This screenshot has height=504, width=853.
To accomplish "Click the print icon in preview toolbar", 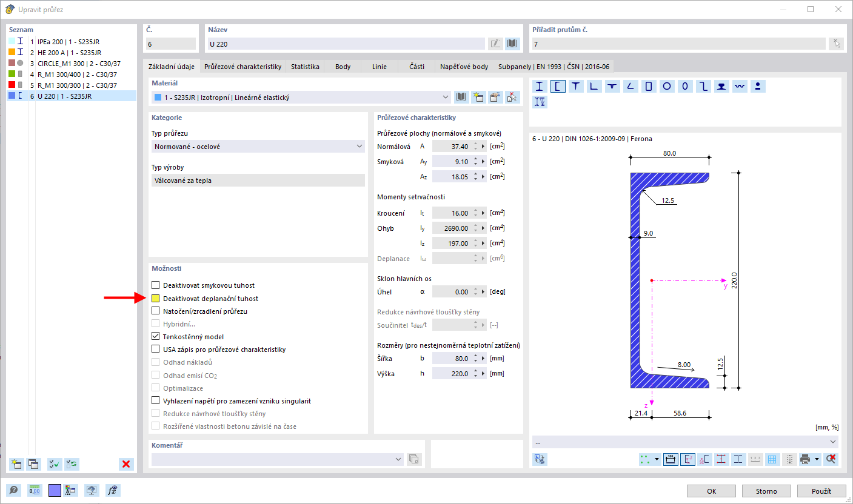I will pyautogui.click(x=806, y=459).
